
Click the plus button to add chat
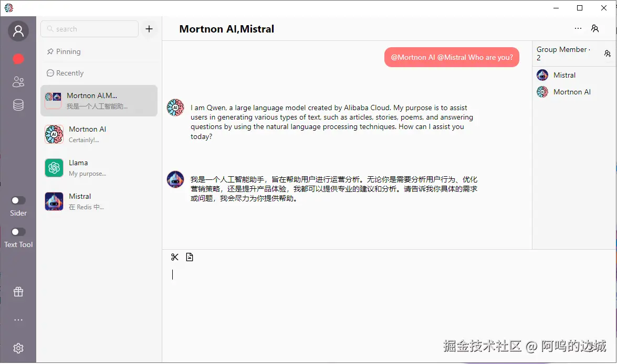149,29
